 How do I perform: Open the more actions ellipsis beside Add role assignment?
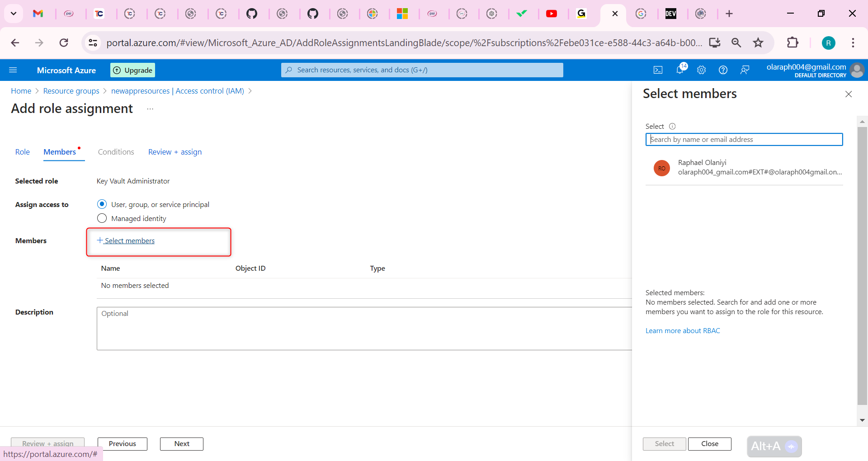pyautogui.click(x=150, y=109)
